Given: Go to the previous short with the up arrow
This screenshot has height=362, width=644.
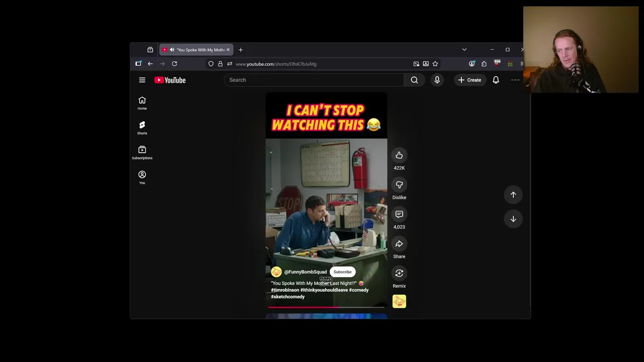Looking at the screenshot, I should 513,195.
